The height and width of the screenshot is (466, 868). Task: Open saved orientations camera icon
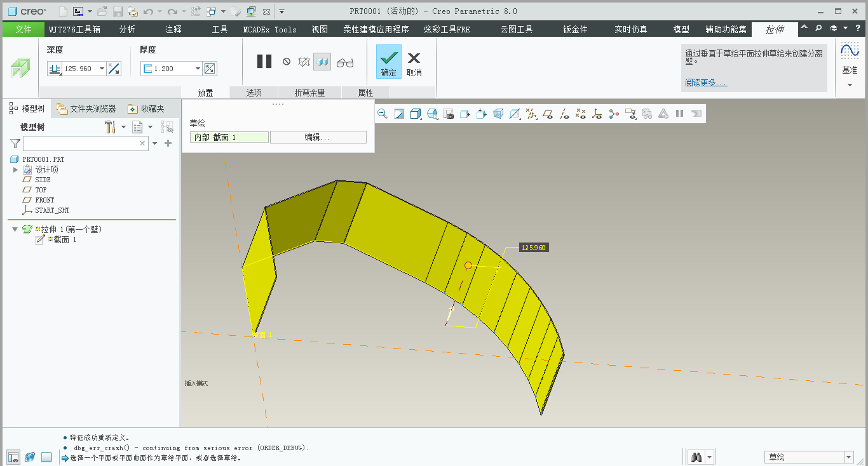click(449, 114)
